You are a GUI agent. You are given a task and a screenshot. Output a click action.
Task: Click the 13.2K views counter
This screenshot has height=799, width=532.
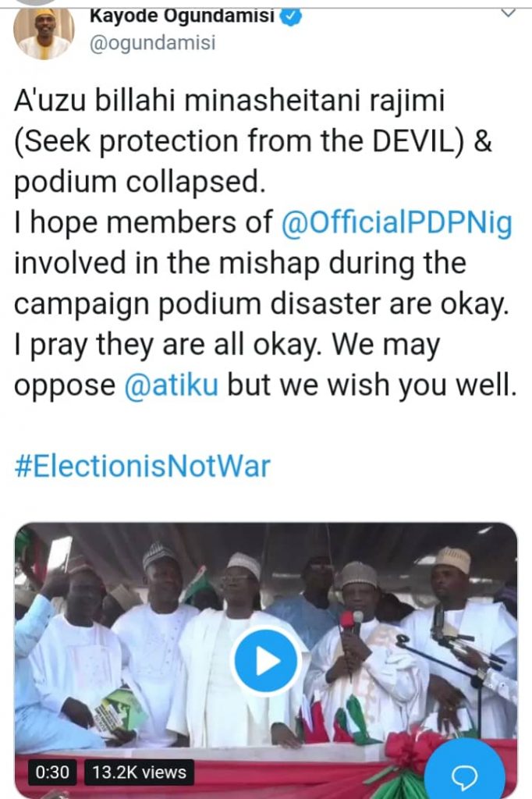pyautogui.click(x=138, y=773)
